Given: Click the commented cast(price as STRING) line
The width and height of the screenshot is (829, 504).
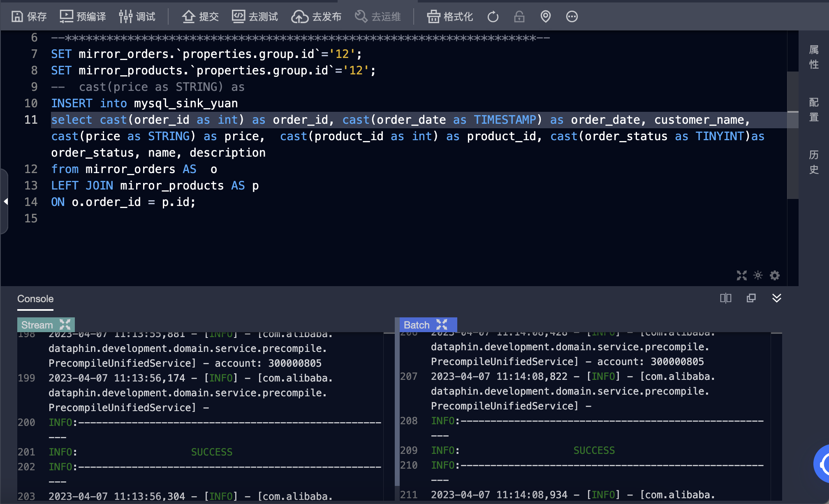Looking at the screenshot, I should (x=148, y=87).
